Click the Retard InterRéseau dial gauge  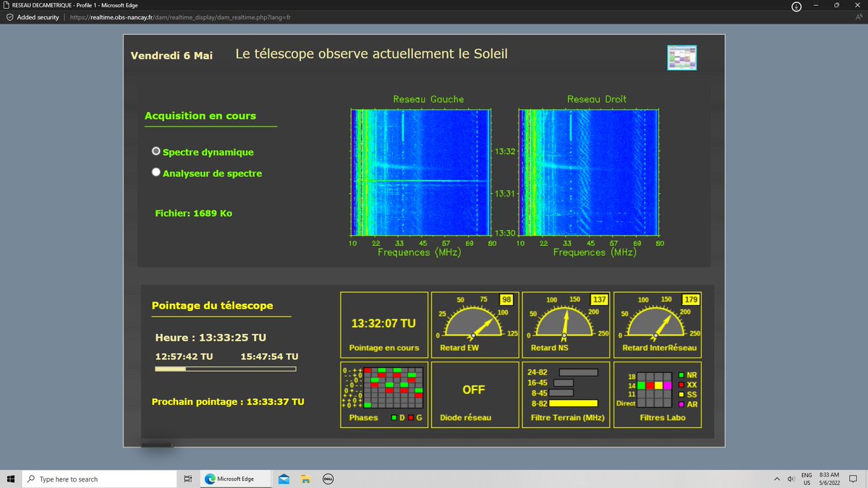pyautogui.click(x=658, y=323)
